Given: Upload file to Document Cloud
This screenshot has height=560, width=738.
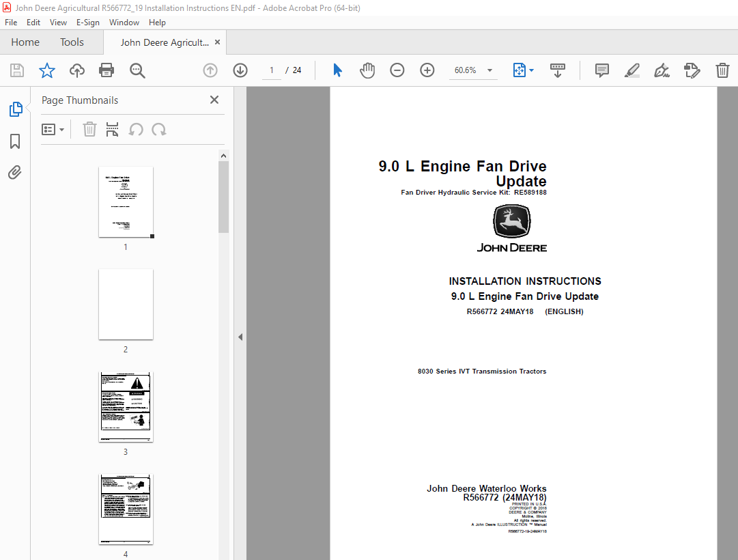Looking at the screenshot, I should point(77,70).
